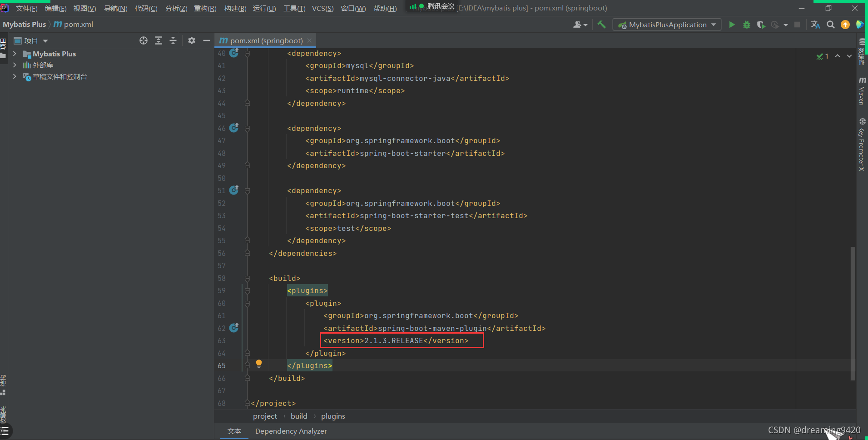This screenshot has height=440, width=868.
Task: Expand the Mybatis Plus project node
Action: 15,54
